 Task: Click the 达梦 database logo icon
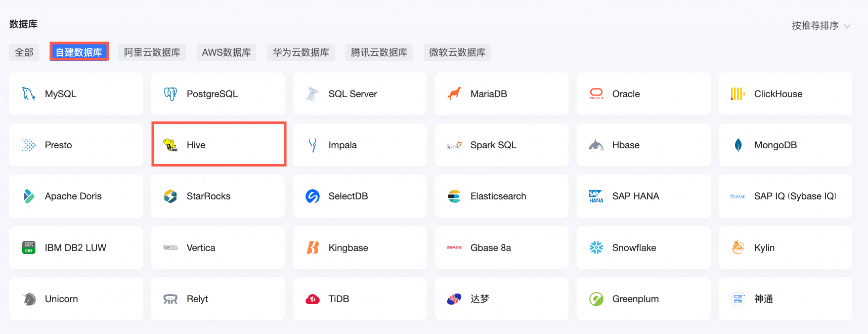tap(454, 299)
